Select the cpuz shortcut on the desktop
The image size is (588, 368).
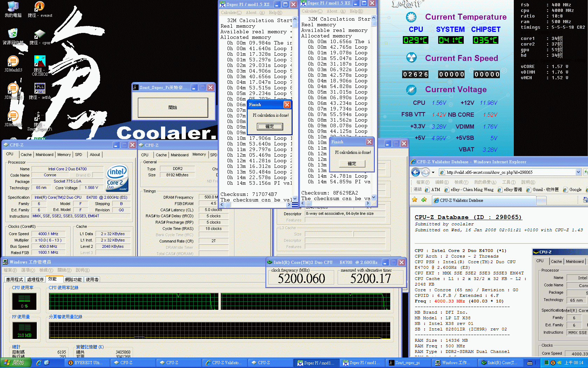click(x=40, y=36)
